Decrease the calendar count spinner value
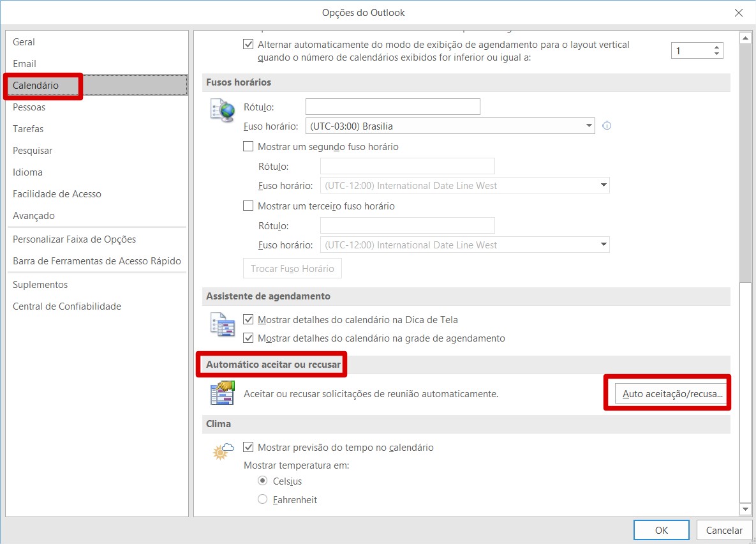756x544 pixels. 717,54
